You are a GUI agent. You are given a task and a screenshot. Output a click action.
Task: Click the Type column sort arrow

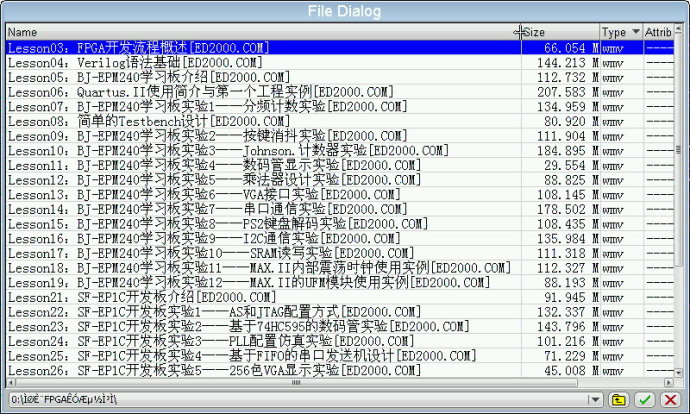(x=635, y=32)
